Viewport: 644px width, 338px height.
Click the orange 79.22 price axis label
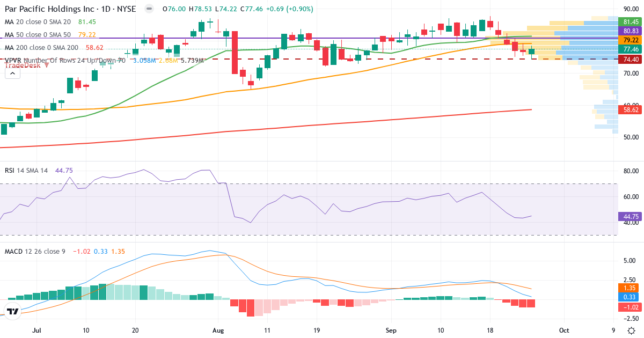[631, 40]
